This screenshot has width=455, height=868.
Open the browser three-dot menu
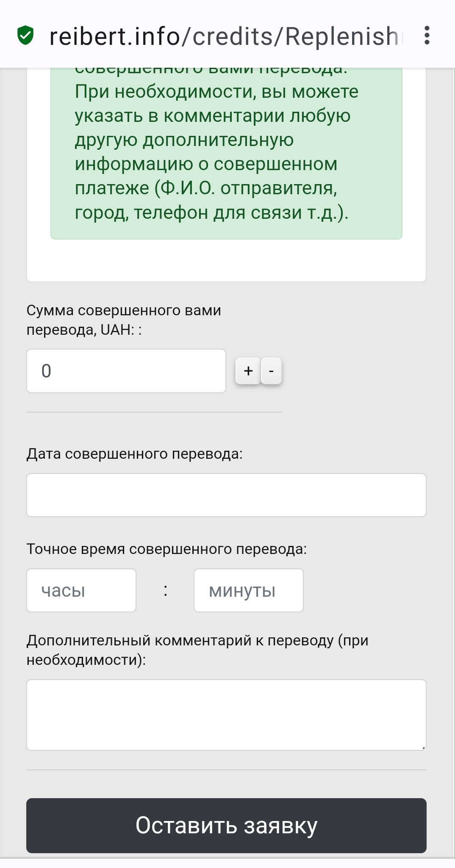[427, 36]
